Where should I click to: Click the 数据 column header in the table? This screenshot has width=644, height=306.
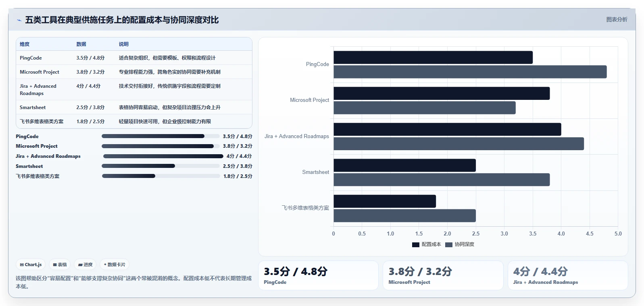click(x=81, y=44)
